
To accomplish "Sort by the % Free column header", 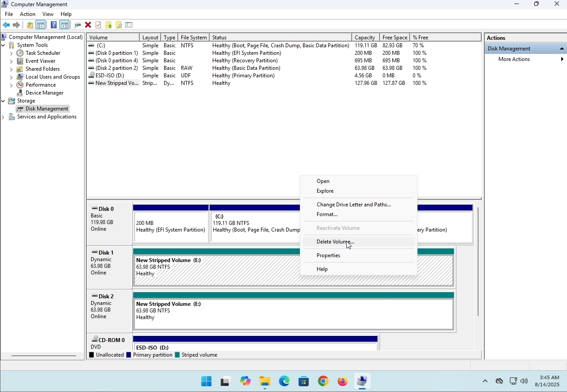I will 446,38.
